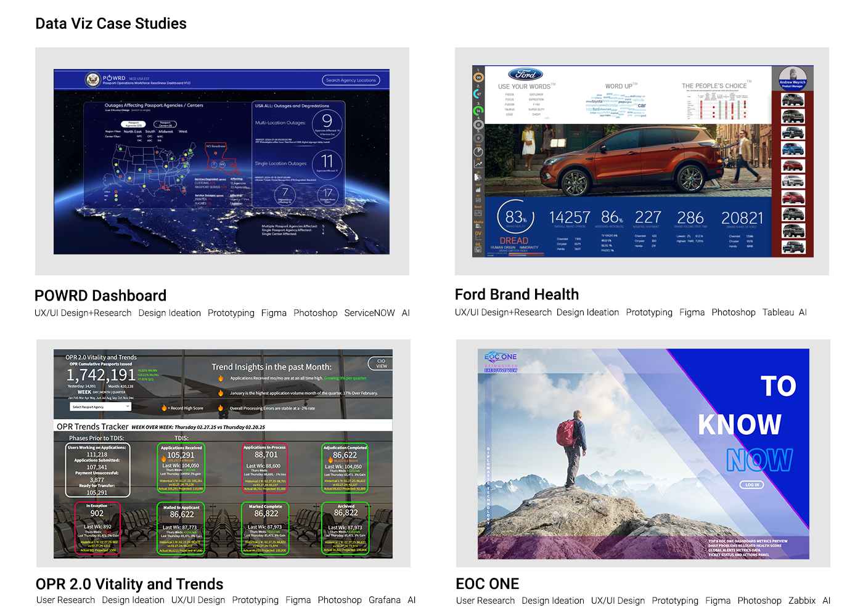Select the Midwest region filter
Viewport: 863px width, 616px height.
(166, 131)
